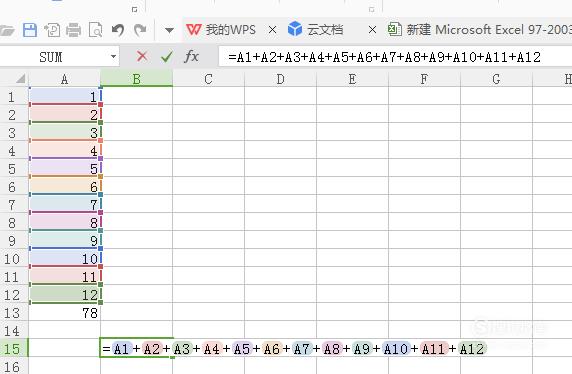Click the Print icon

click(x=73, y=30)
